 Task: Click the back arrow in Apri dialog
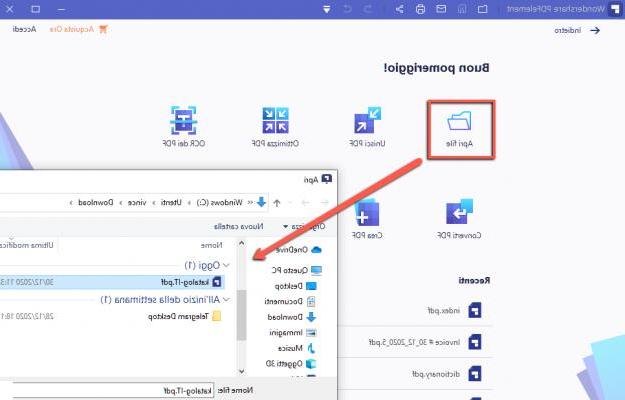click(324, 203)
